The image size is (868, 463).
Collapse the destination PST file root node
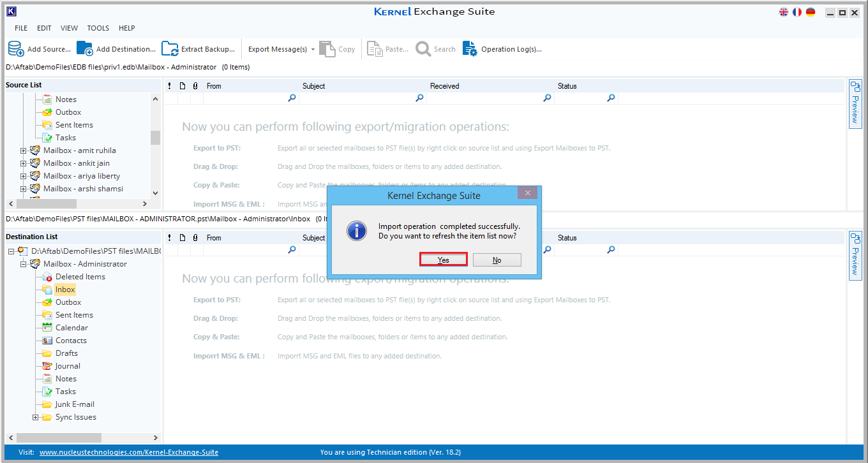click(x=11, y=251)
